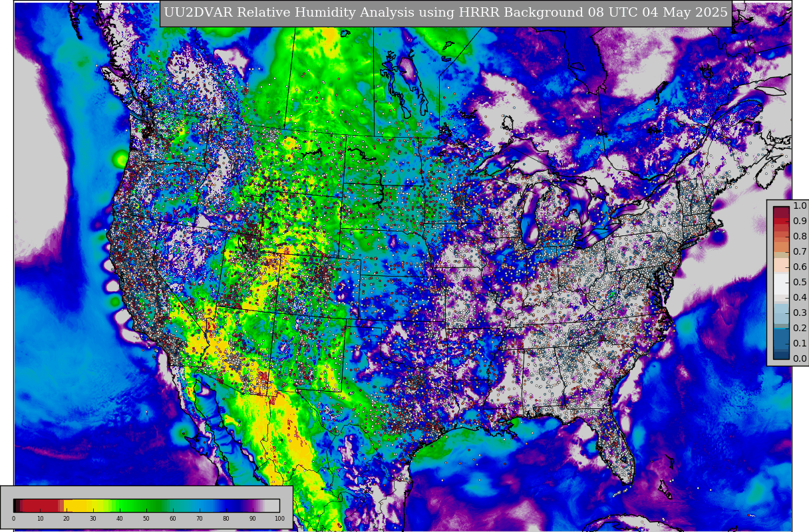This screenshot has width=809, height=532.
Task: Click the 50 tick on humidity colorbar
Action: point(146,519)
